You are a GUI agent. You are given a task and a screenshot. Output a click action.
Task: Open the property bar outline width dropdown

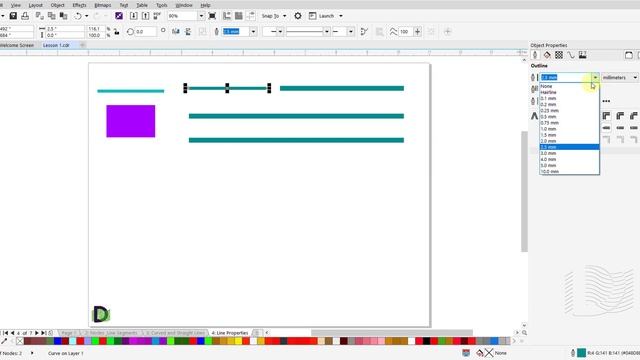click(x=253, y=31)
